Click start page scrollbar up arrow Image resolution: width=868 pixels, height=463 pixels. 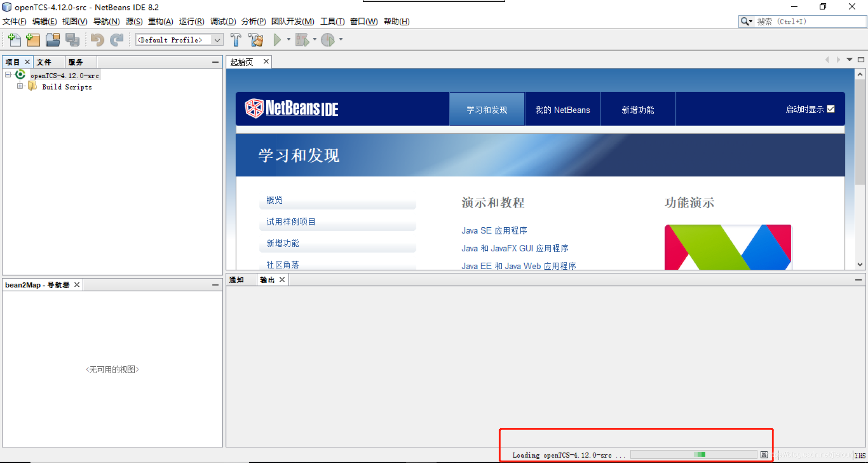[860, 74]
